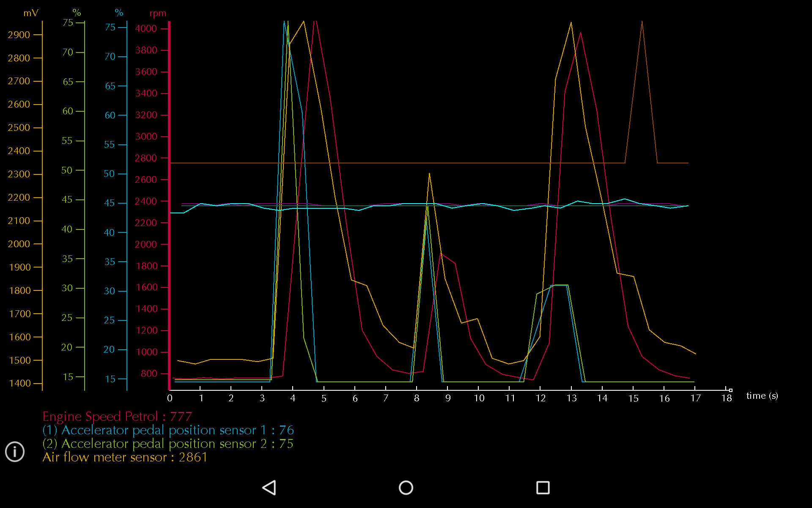Click the 0 second time axis label

click(170, 398)
